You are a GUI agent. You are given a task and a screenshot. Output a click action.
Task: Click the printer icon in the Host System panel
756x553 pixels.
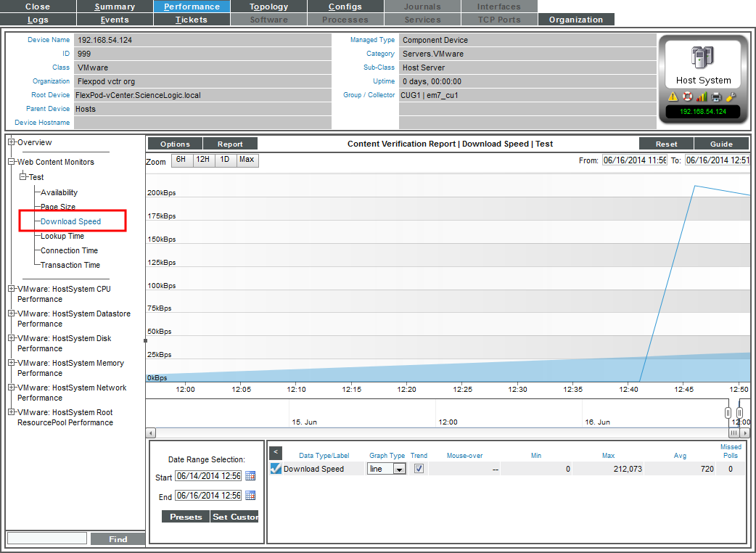pos(715,96)
